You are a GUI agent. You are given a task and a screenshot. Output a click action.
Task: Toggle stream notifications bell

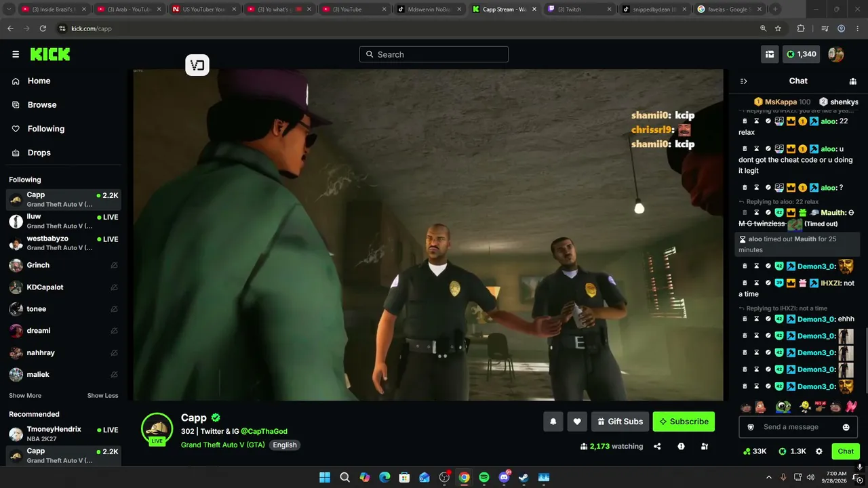tap(553, 422)
